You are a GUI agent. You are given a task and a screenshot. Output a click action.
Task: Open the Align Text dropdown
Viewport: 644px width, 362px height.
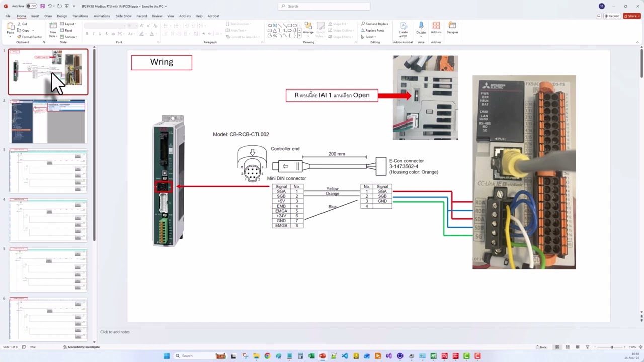point(236,30)
